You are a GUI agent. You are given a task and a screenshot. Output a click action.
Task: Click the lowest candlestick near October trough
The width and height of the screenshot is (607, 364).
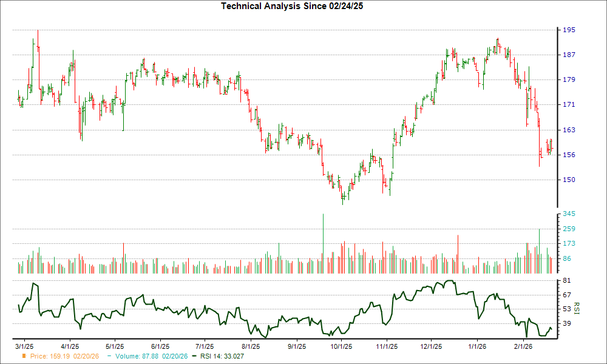coord(344,197)
